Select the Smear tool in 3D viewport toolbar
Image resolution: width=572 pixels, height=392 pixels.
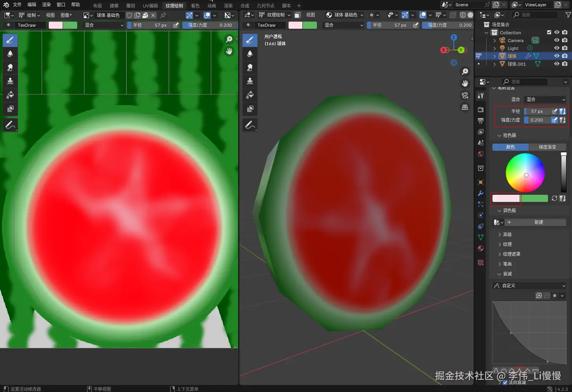250,67
